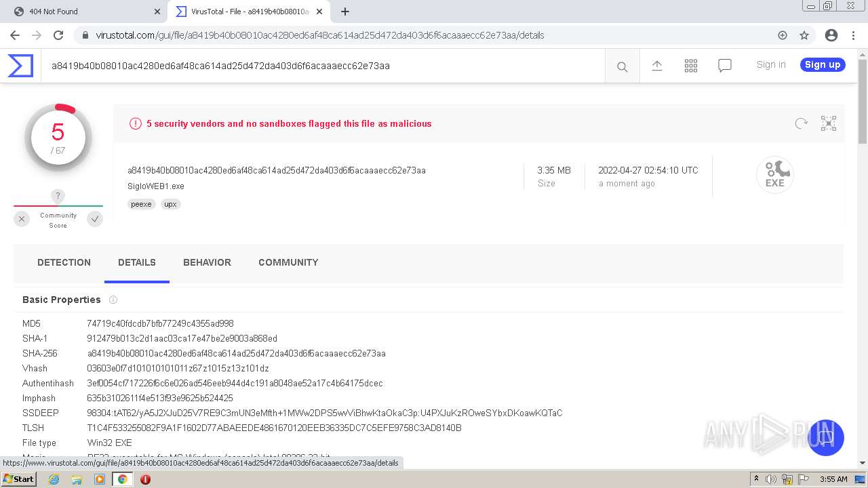
Task: Open the DETAILS tab
Action: (137, 262)
